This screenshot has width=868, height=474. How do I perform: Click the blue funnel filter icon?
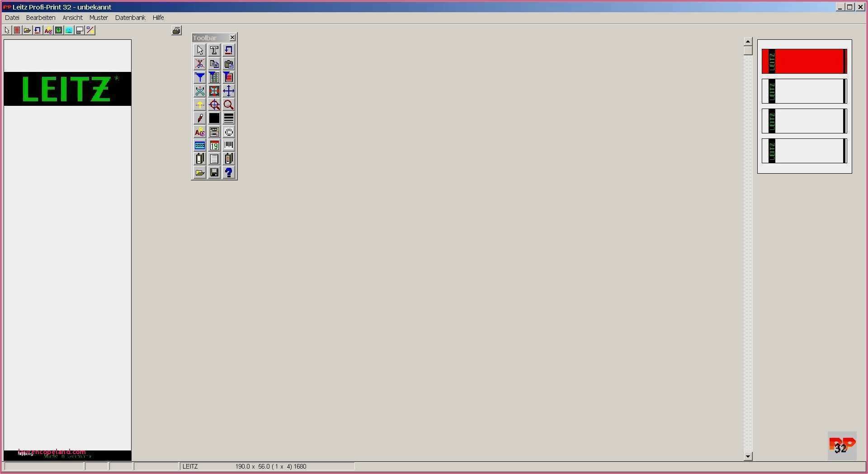tap(200, 77)
